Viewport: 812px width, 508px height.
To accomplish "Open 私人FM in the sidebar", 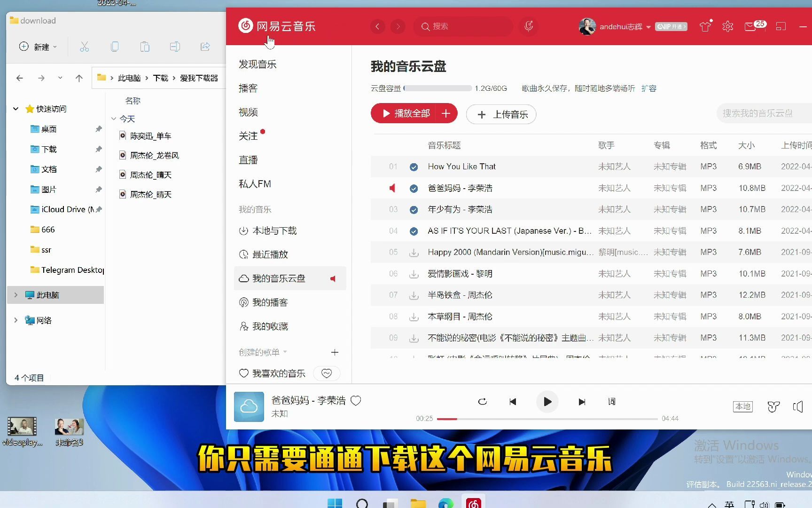I will point(255,184).
